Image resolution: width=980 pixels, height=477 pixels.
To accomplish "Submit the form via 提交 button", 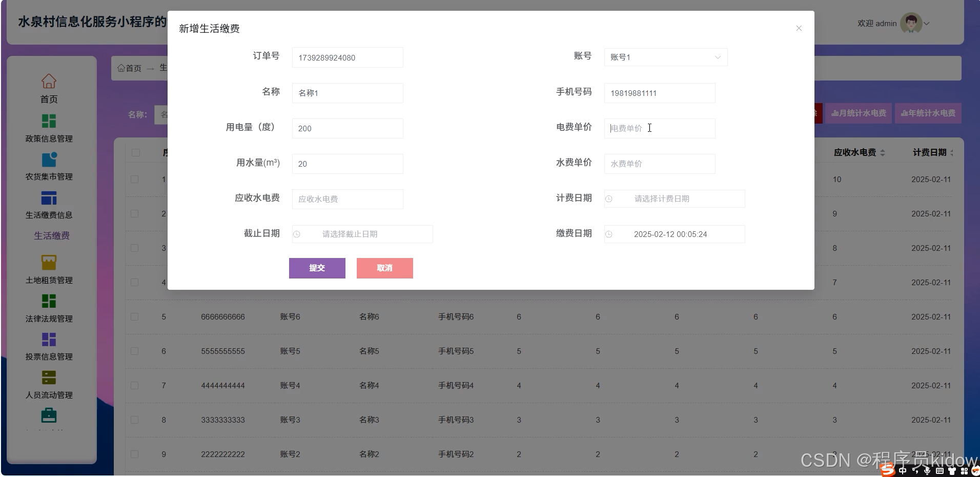I will [317, 268].
